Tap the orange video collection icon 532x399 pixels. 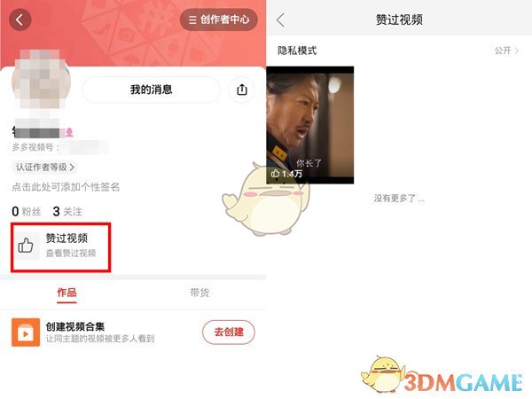26,332
